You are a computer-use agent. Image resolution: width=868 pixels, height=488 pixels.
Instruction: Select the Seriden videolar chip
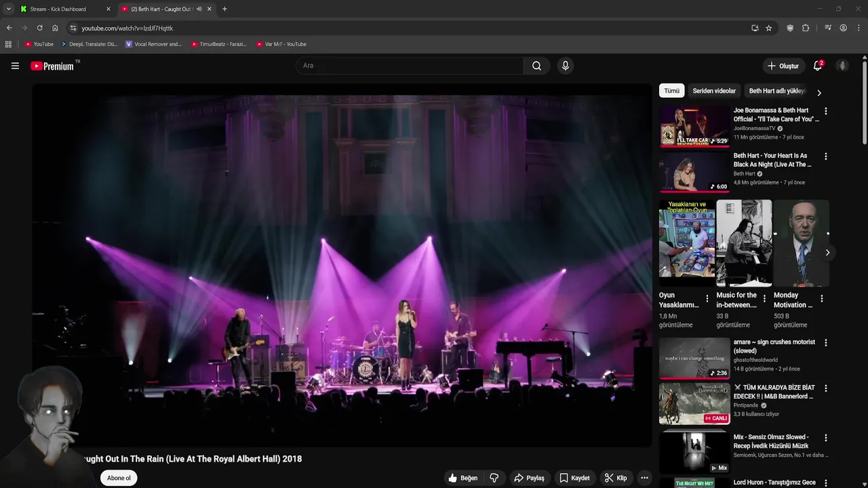pyautogui.click(x=714, y=91)
